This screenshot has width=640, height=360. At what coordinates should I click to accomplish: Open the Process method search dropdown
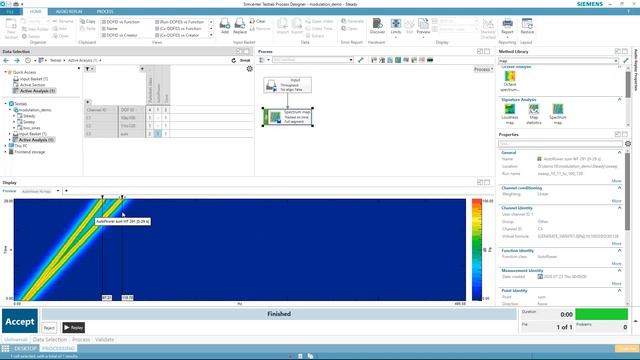[x=351, y=60]
